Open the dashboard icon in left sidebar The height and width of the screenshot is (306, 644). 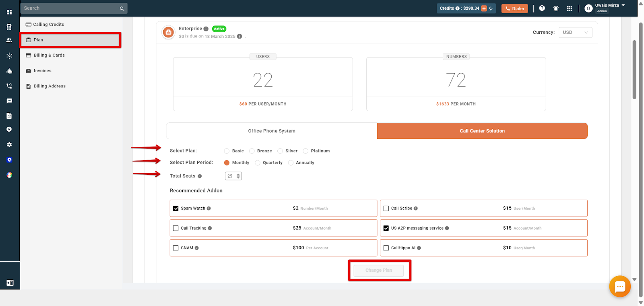click(9, 12)
